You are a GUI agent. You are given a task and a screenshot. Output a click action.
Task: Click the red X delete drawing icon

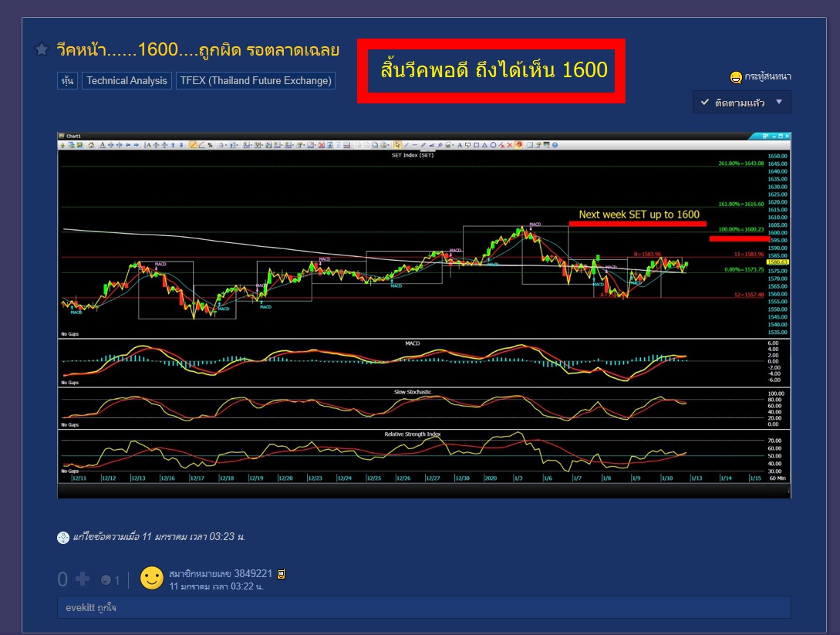click(x=510, y=145)
